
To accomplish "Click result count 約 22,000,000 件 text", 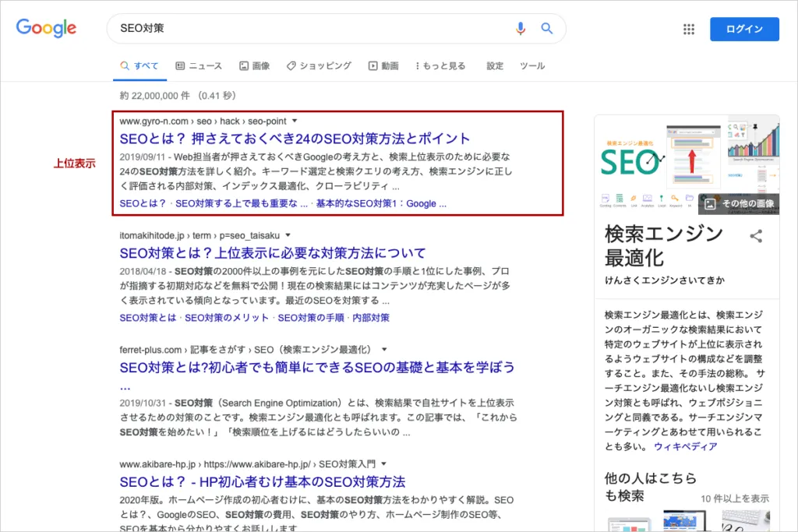I will [155, 96].
